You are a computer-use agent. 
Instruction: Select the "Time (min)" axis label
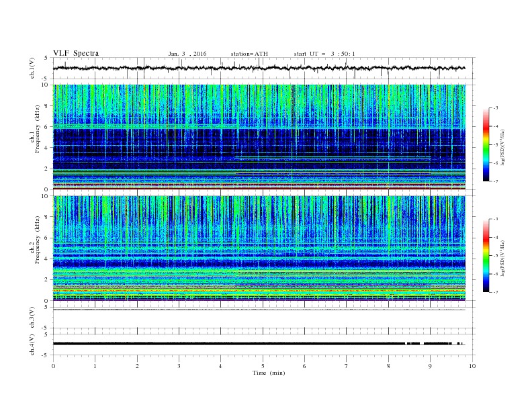coord(269,373)
